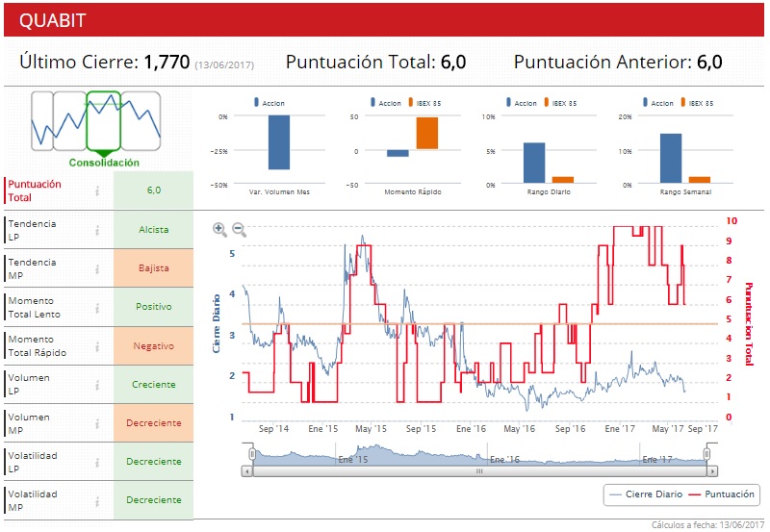Image resolution: width=770 pixels, height=532 pixels.
Task: Click the orange Rango Diario IBEX 35 bar
Action: (x=563, y=180)
